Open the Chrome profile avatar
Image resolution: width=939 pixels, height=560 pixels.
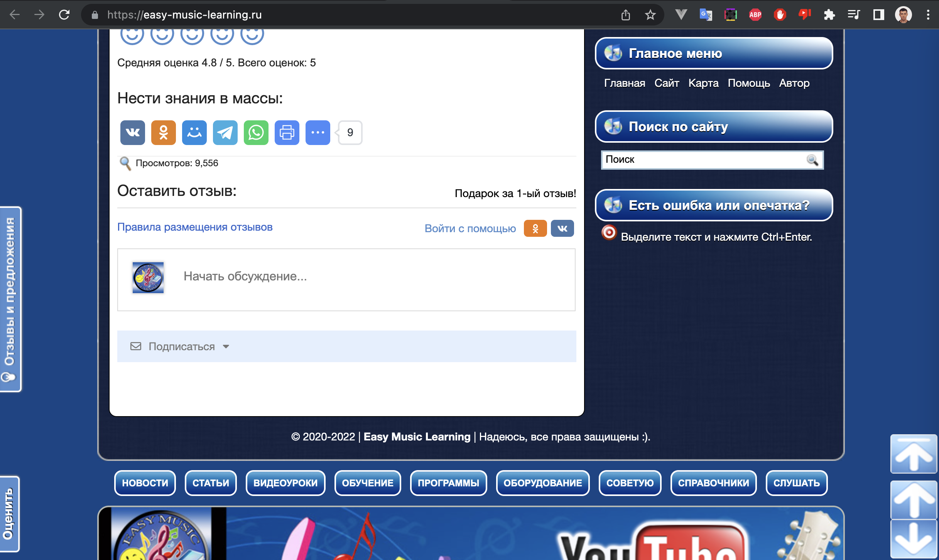click(x=903, y=15)
